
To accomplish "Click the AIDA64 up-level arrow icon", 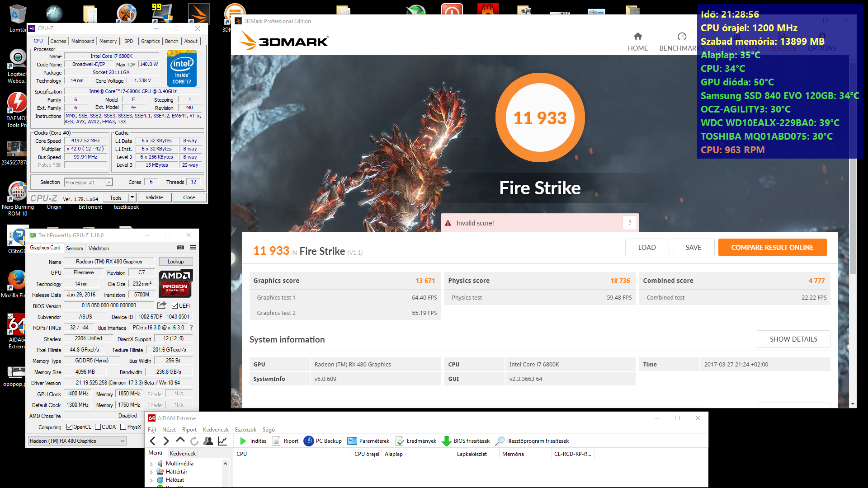I will coord(180,440).
